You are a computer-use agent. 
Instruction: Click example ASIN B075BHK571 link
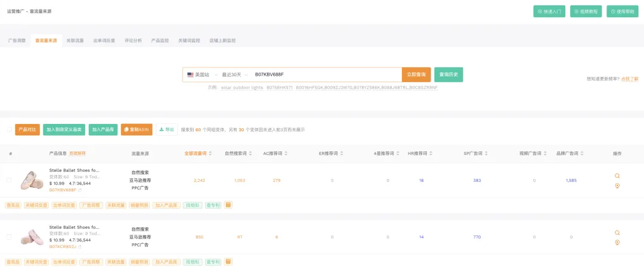point(280,88)
